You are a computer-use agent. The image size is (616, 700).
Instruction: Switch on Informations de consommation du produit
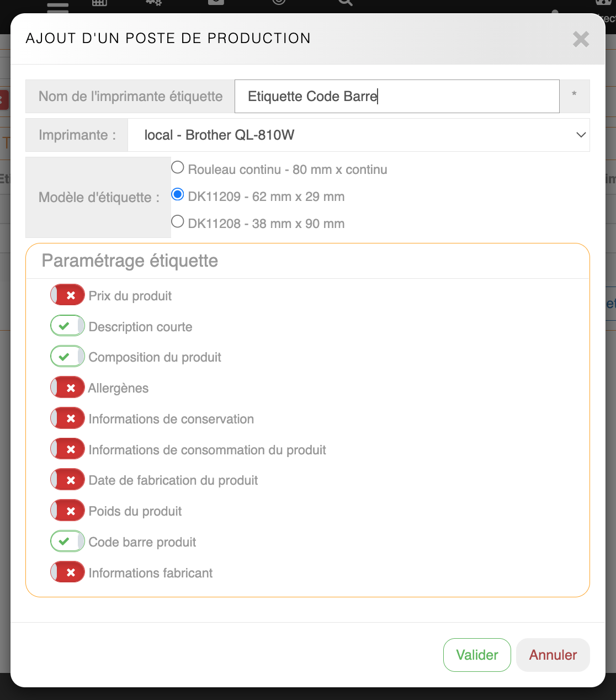click(x=67, y=449)
